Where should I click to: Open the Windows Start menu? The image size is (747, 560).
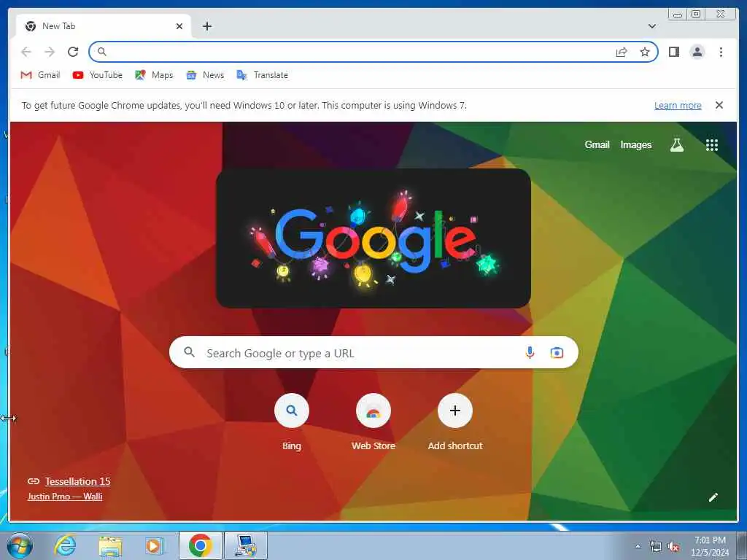click(20, 545)
